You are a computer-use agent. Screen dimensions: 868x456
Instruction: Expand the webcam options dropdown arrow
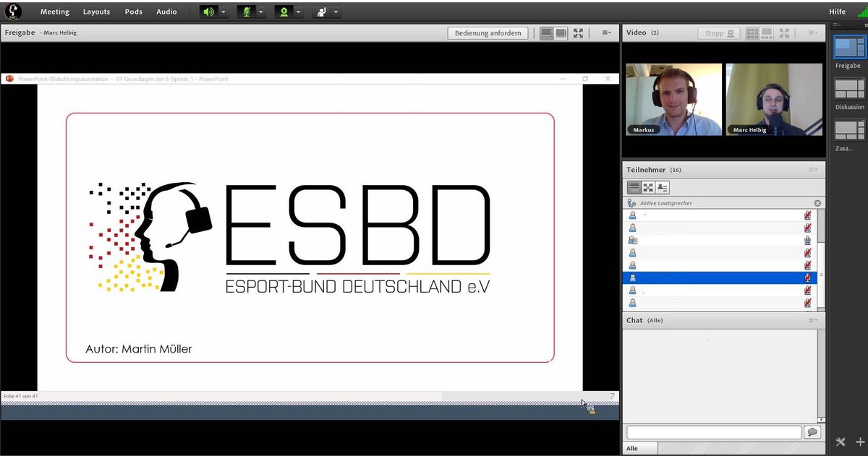(x=298, y=12)
